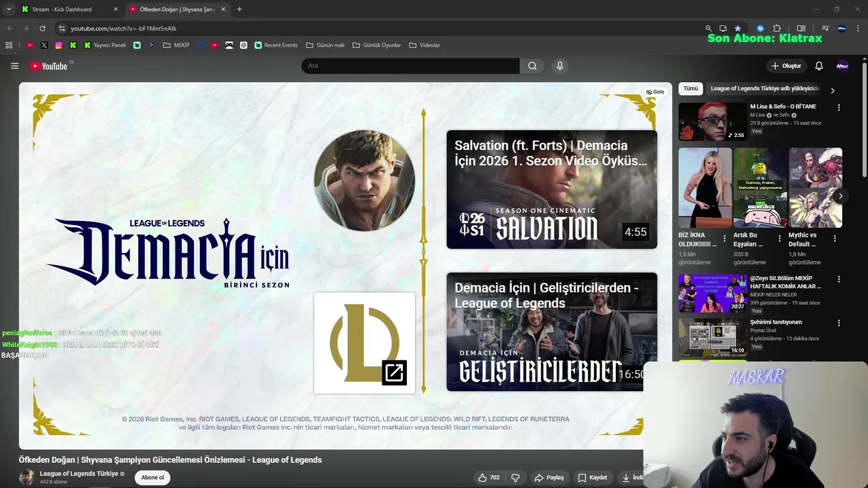Open options menu for Şehirimi tanıtıyorum video
Image resolution: width=868 pixels, height=488 pixels.
(x=839, y=323)
